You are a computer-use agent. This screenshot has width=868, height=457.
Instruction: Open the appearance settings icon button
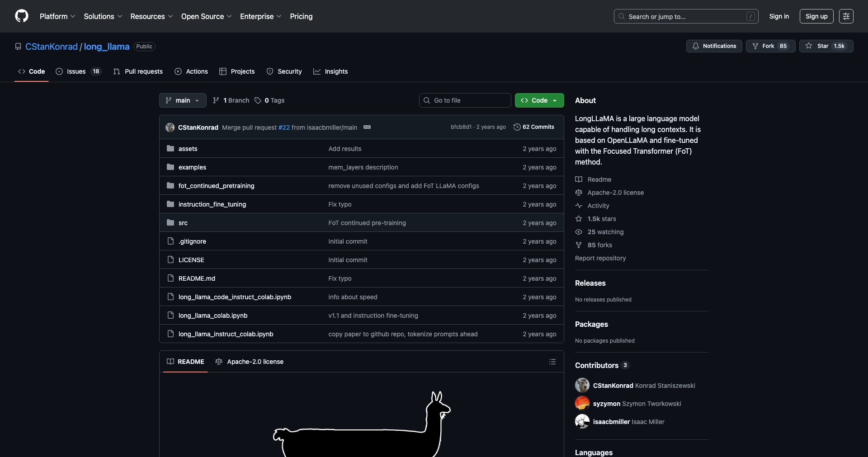pyautogui.click(x=846, y=16)
